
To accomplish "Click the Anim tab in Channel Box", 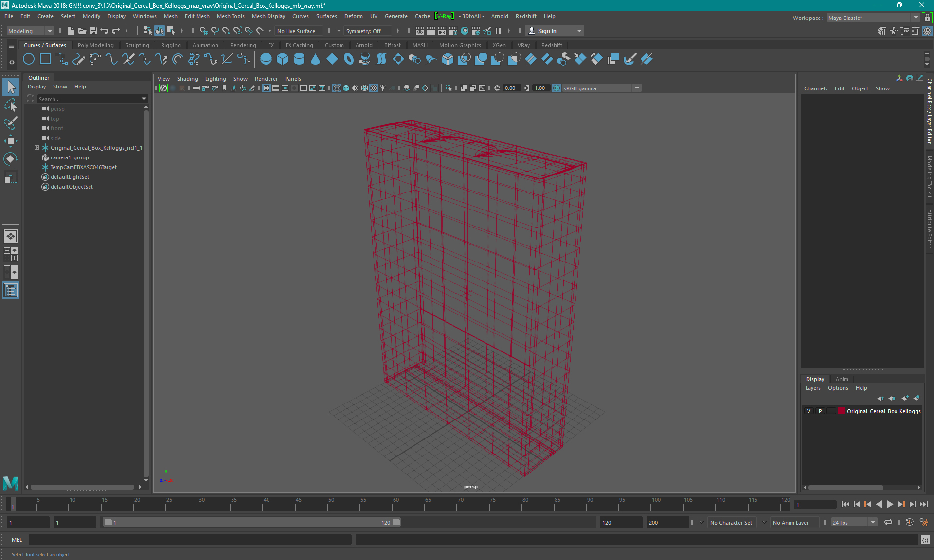I will [842, 379].
